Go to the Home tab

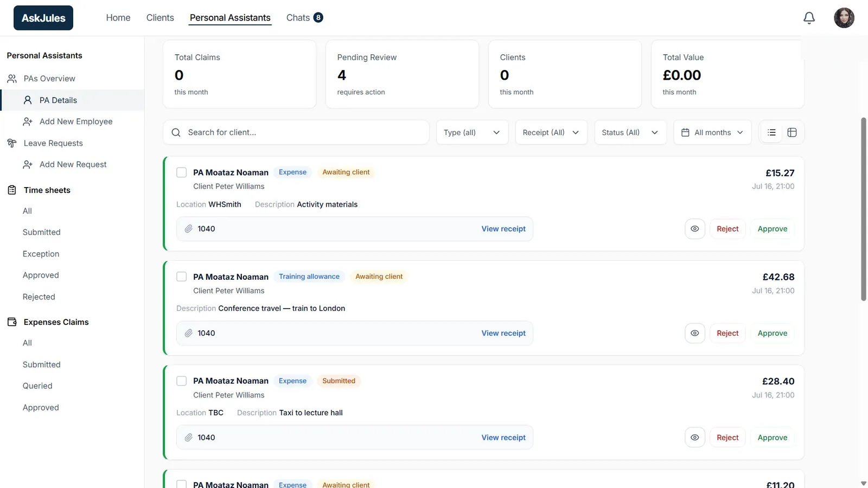(x=118, y=18)
